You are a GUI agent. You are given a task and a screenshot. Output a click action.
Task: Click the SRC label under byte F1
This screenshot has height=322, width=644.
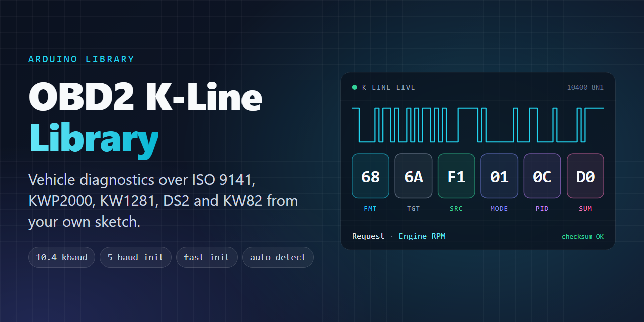pos(456,208)
